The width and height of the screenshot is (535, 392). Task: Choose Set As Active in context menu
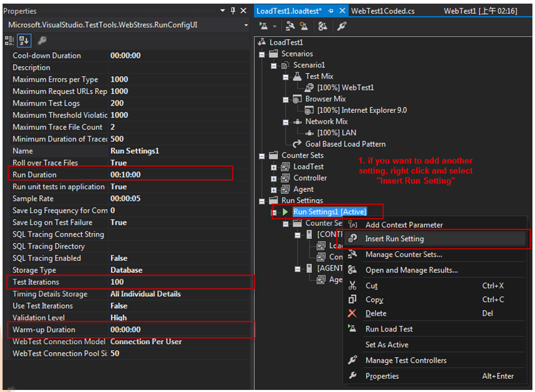click(387, 345)
